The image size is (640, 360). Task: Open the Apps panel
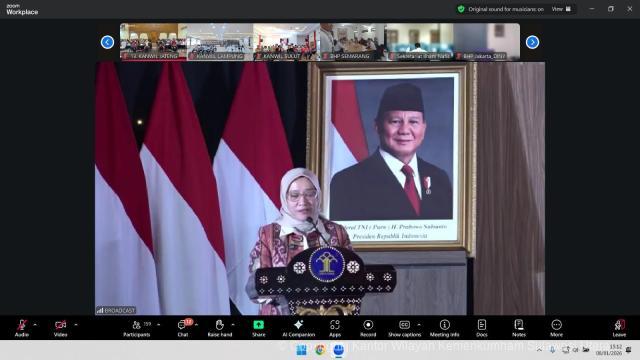click(x=335, y=328)
